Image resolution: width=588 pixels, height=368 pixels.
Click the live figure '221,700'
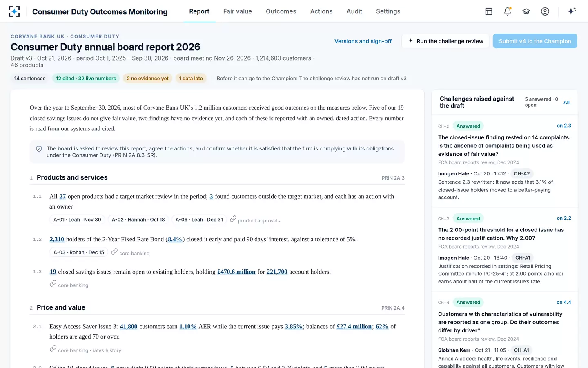click(x=277, y=272)
